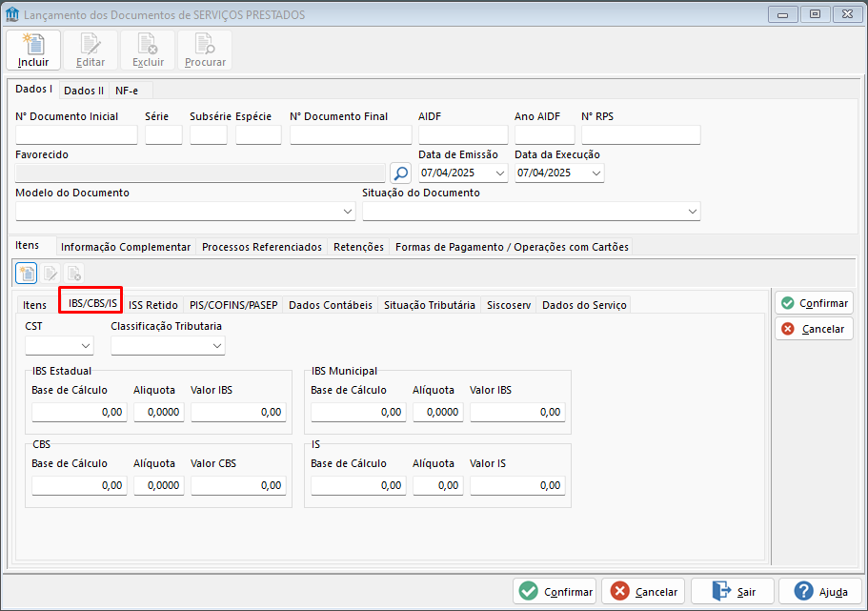The width and height of the screenshot is (868, 611).
Task: Click Confirmar in the items side panel
Action: tap(814, 303)
